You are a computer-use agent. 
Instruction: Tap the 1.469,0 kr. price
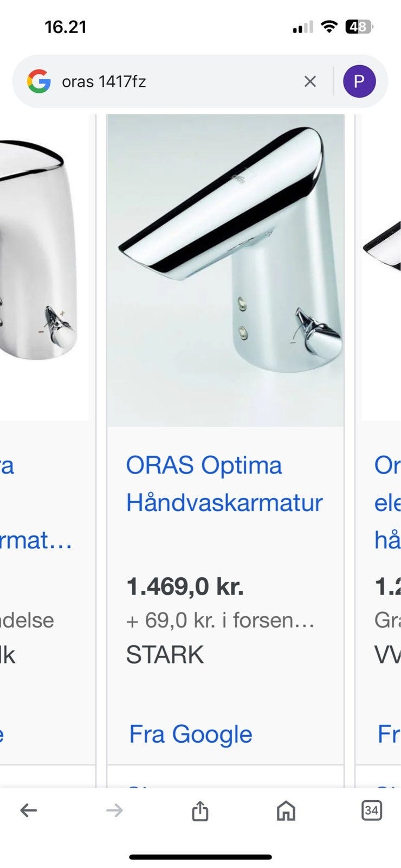185,586
